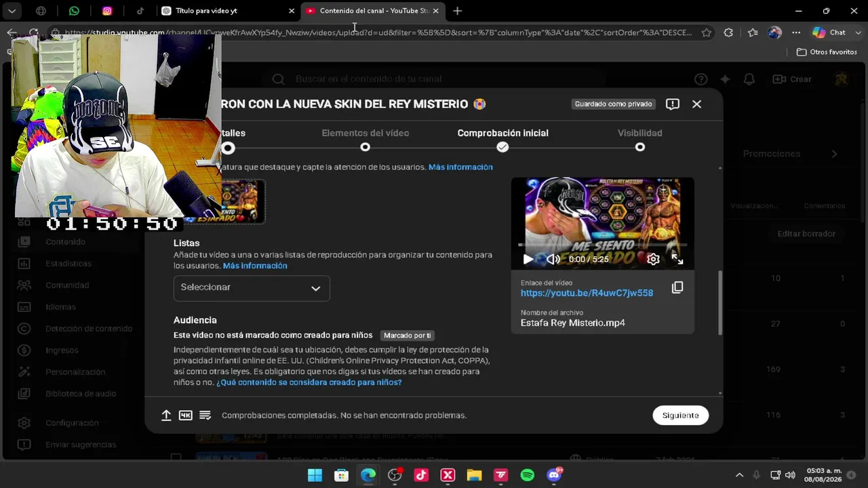
Task: Open Detección de contenido in sidebar
Action: click(89, 329)
